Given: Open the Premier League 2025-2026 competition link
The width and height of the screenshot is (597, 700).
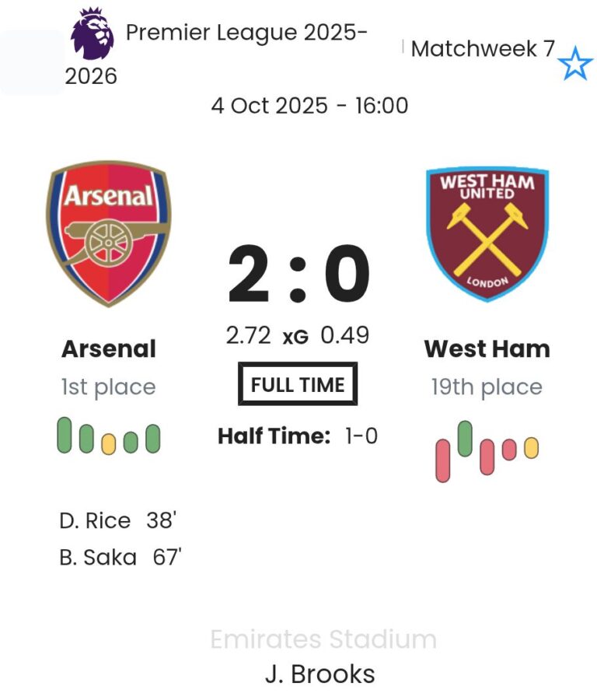Looking at the screenshot, I should coord(246,33).
